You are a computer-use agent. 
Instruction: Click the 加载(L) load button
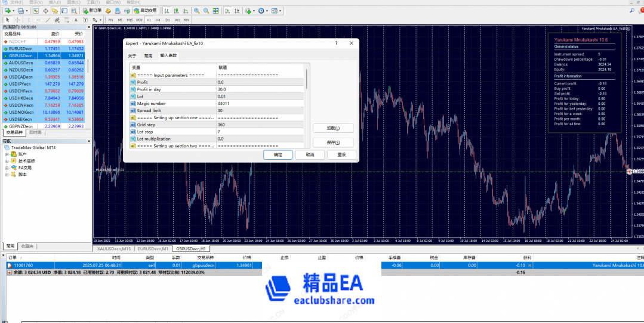(x=333, y=128)
